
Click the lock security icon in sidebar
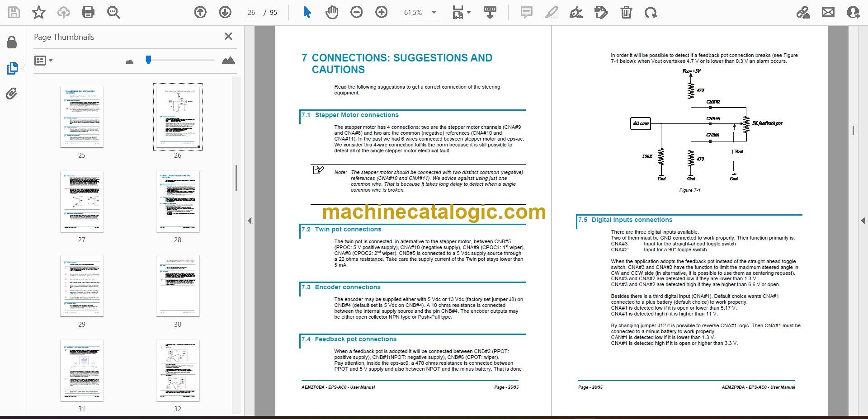[12, 42]
